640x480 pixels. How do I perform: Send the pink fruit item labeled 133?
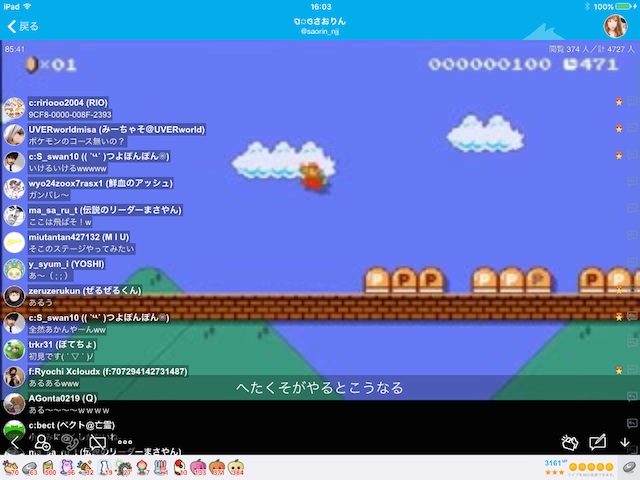(x=198, y=467)
